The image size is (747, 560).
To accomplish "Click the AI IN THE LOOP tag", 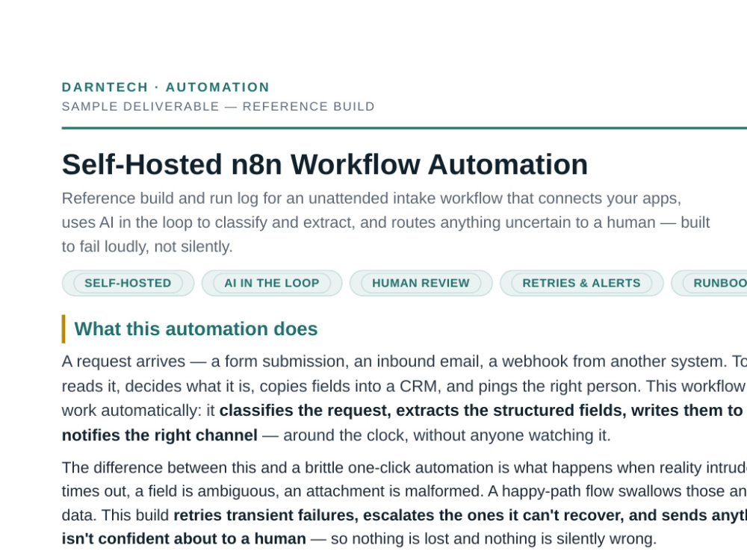I will (272, 283).
